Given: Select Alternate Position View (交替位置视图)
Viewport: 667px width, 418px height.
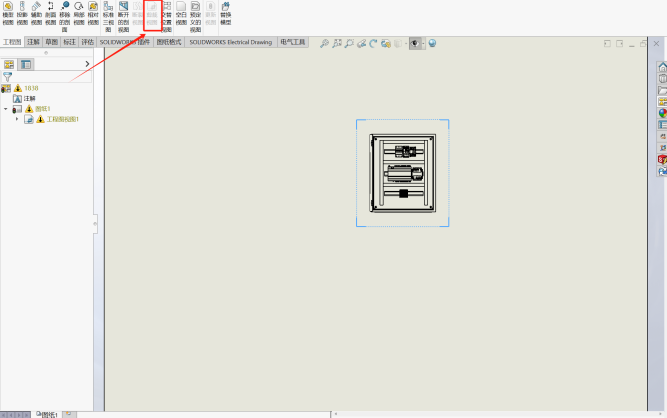Looking at the screenshot, I should point(167,16).
